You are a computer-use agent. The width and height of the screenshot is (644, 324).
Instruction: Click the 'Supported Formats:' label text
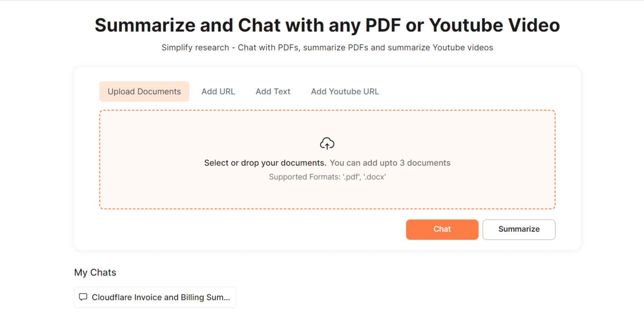(x=304, y=177)
